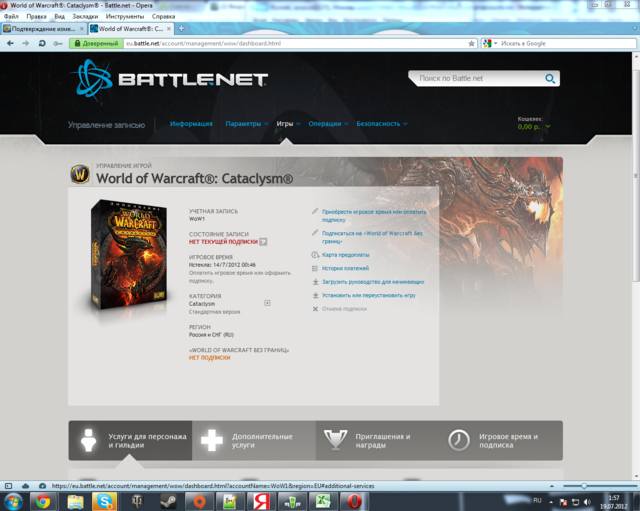This screenshot has height=511, width=640.
Task: Reload the page with the refresh icon
Action: coord(42,43)
